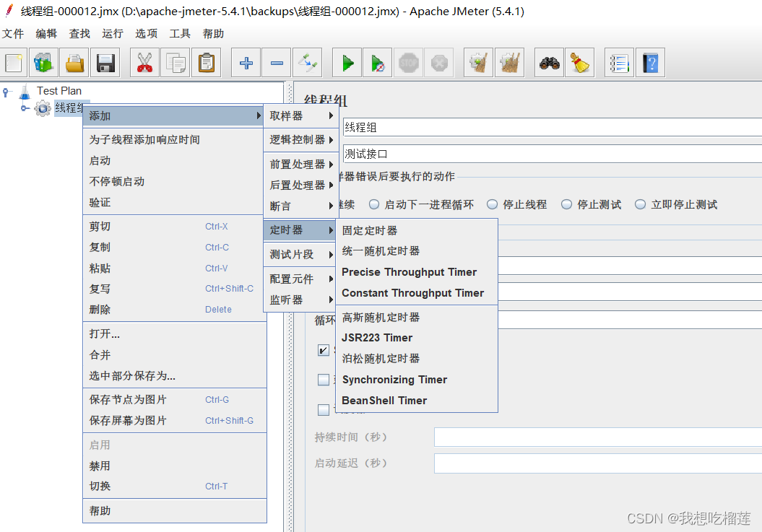Choose 固定定时器 from timer submenu
762x532 pixels.
coord(417,230)
